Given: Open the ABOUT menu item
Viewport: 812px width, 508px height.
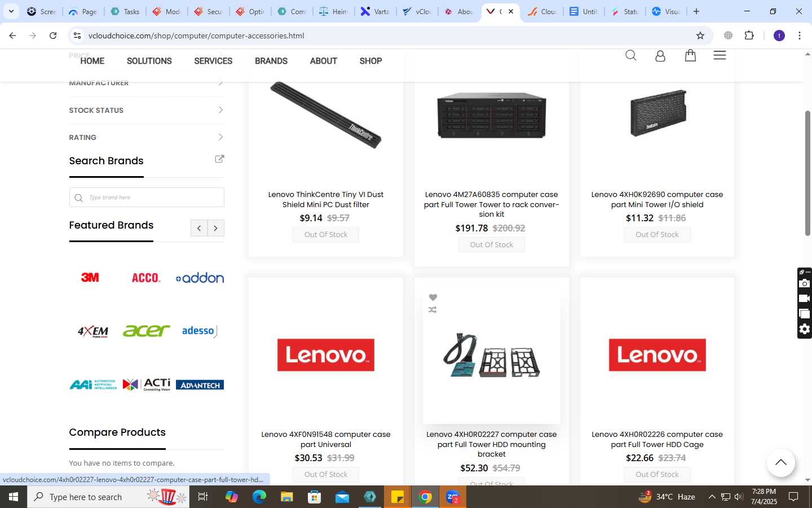Looking at the screenshot, I should click(x=324, y=61).
